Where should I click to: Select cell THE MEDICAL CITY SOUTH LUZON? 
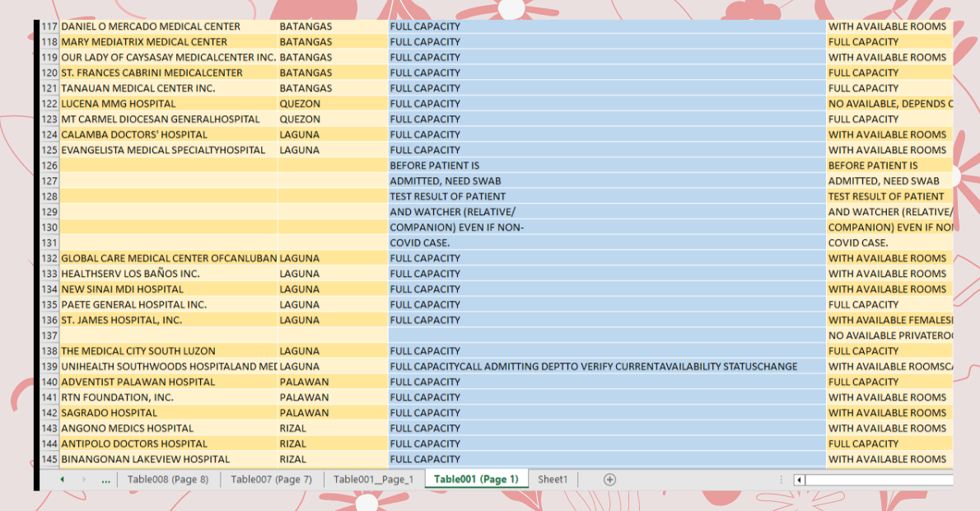169,351
